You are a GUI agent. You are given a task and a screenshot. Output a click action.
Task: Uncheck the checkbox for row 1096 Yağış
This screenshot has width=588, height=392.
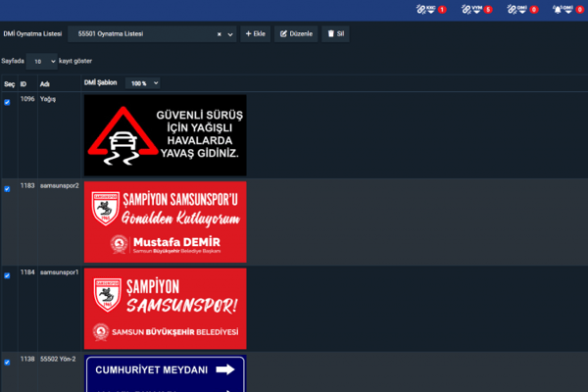click(x=7, y=102)
